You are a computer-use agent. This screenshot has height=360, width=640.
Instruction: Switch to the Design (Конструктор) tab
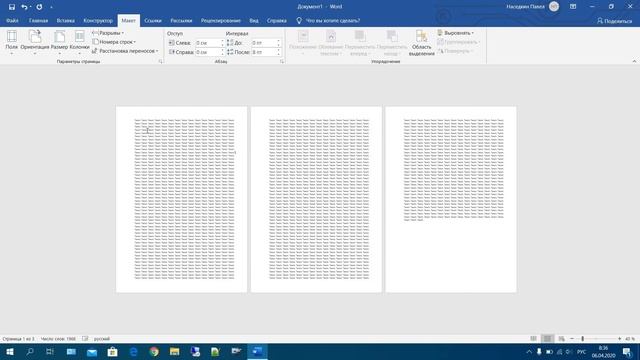coord(98,20)
